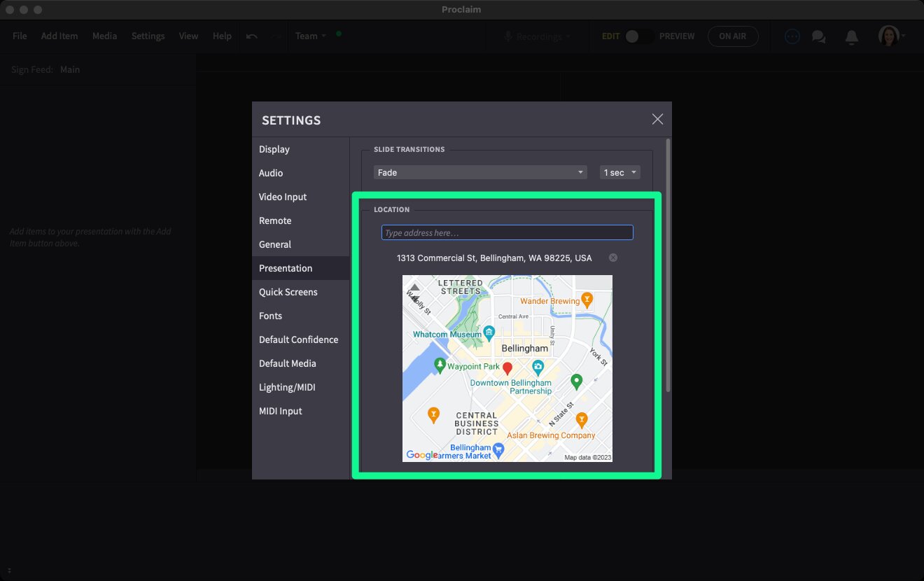Click the Wander Brewing map marker

click(x=587, y=300)
